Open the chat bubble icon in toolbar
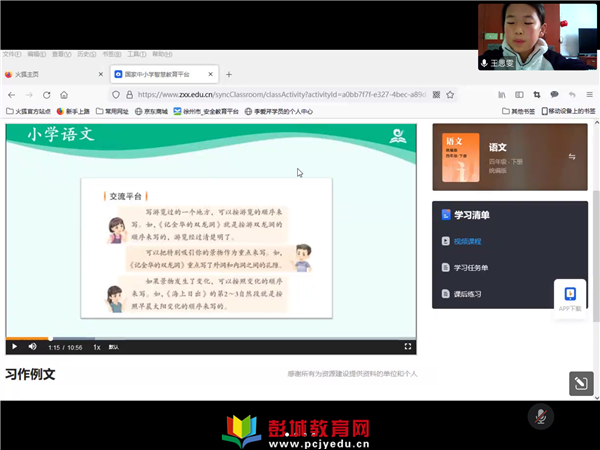Viewport: 600px width, 450px height. (x=554, y=95)
